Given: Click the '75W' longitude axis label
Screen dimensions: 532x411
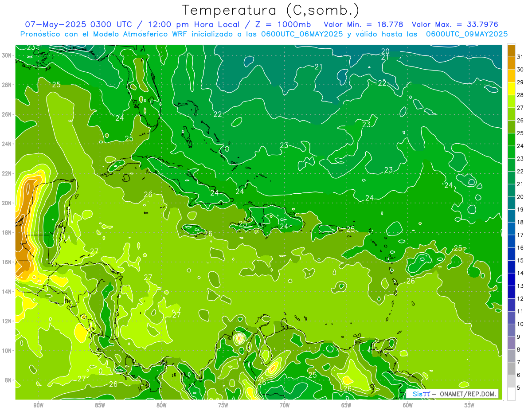Looking at the screenshot, I should [223, 405].
